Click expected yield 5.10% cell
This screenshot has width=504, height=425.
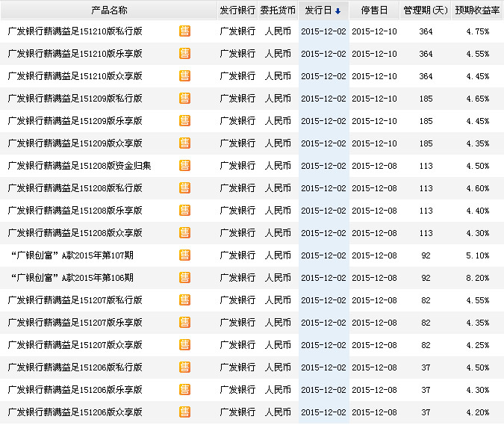[x=478, y=255]
